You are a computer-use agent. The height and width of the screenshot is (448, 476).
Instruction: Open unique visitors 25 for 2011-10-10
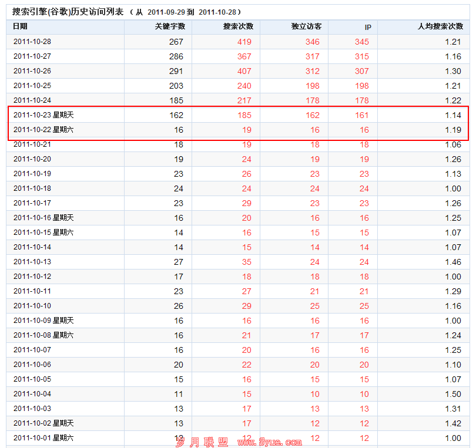click(x=314, y=306)
